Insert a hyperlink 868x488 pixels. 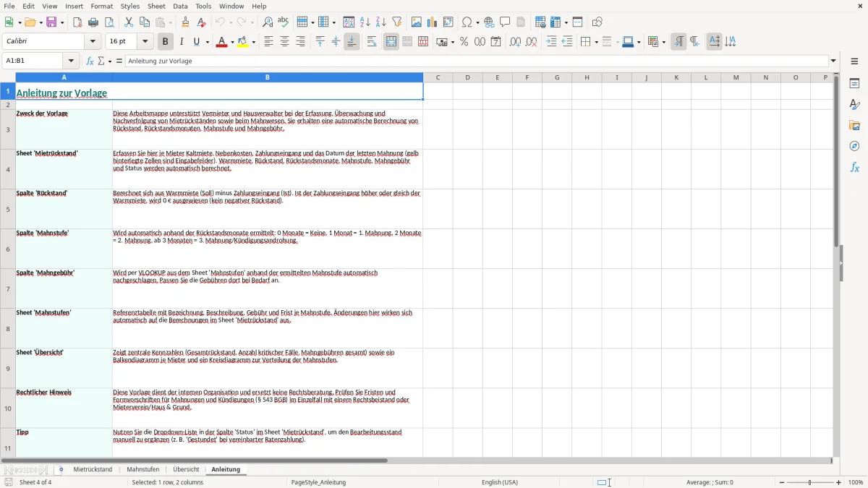490,22
